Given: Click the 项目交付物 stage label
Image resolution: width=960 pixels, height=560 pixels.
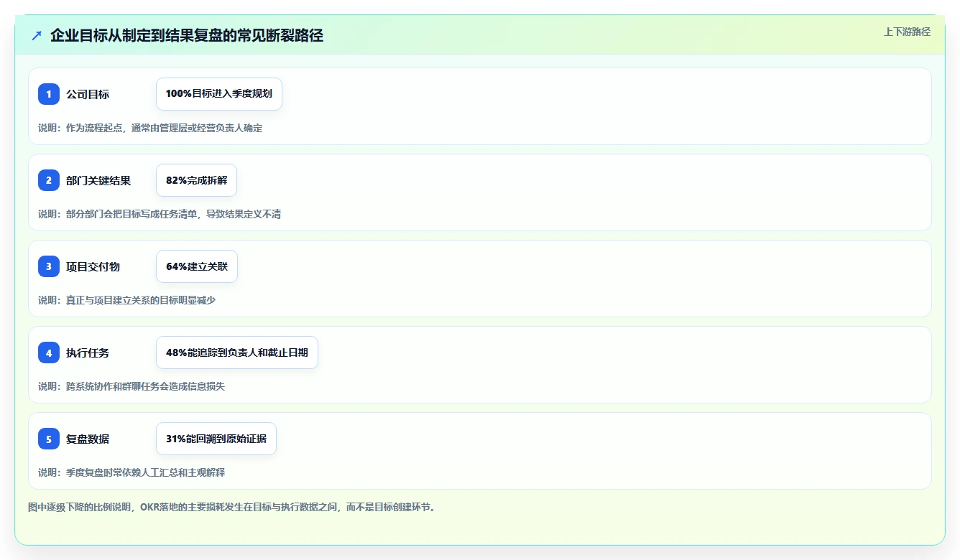Looking at the screenshot, I should pyautogui.click(x=93, y=266).
